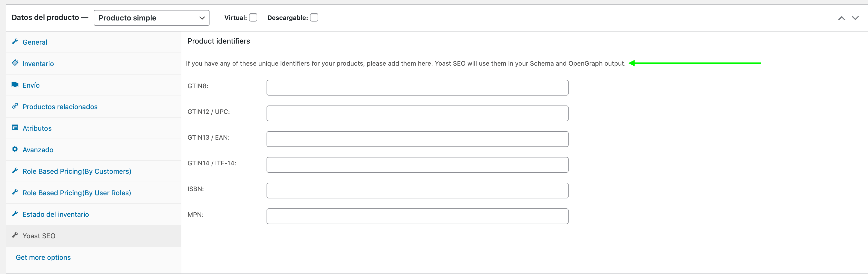
Task: Click the MPN: label
Action: point(195,215)
